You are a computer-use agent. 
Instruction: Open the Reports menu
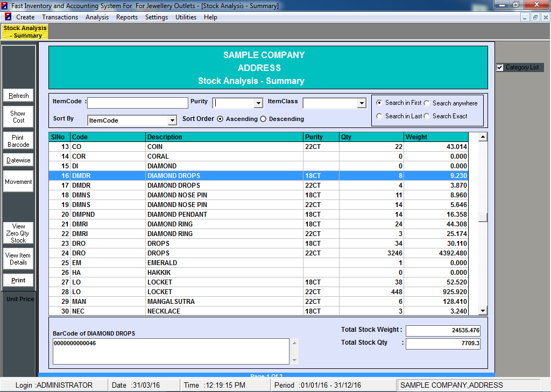pyautogui.click(x=127, y=17)
